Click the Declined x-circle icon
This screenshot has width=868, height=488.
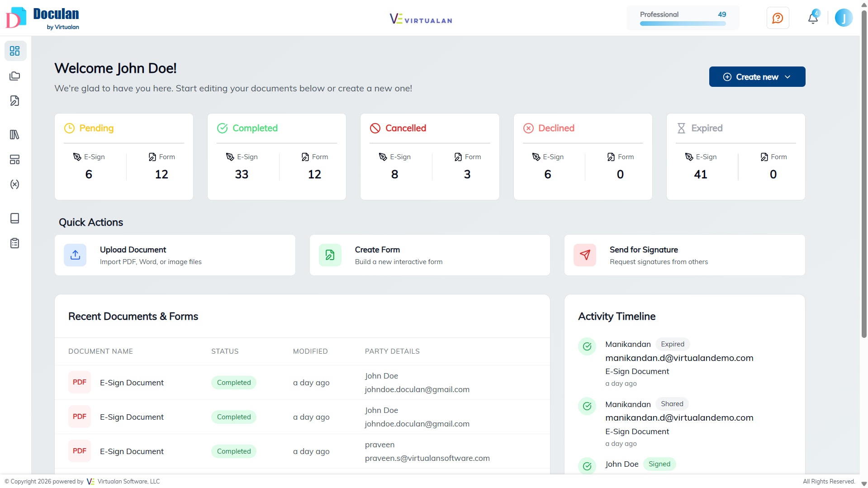click(528, 128)
